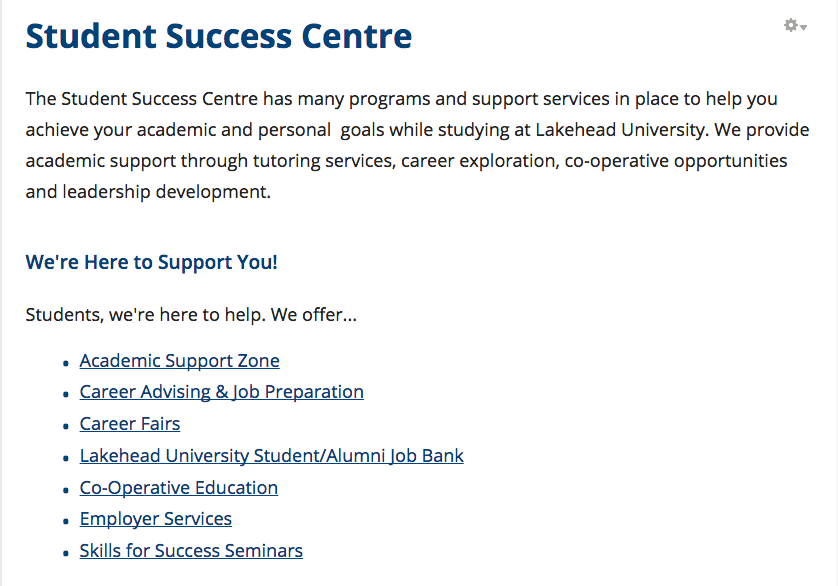Click the bullet beside the Job Bank link
Screen dimensions: 838x586
tap(66, 459)
